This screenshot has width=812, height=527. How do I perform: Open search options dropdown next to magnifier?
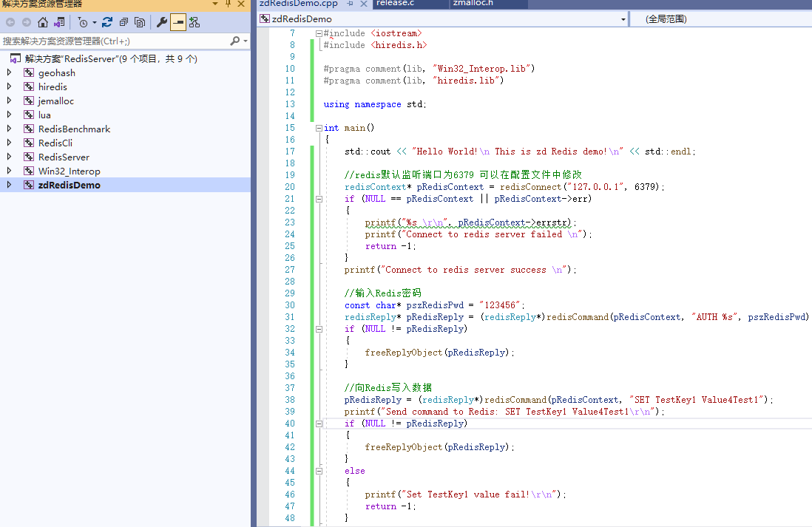pyautogui.click(x=246, y=41)
